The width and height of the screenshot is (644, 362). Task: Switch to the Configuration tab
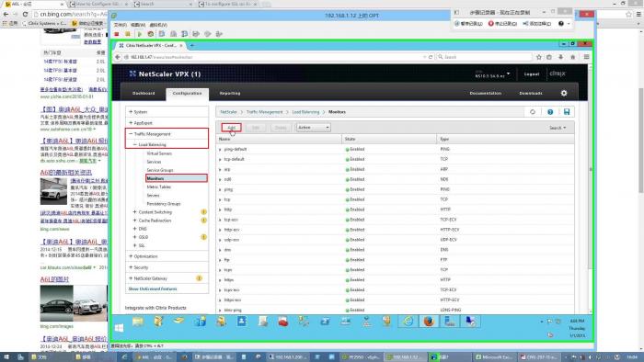(x=188, y=94)
